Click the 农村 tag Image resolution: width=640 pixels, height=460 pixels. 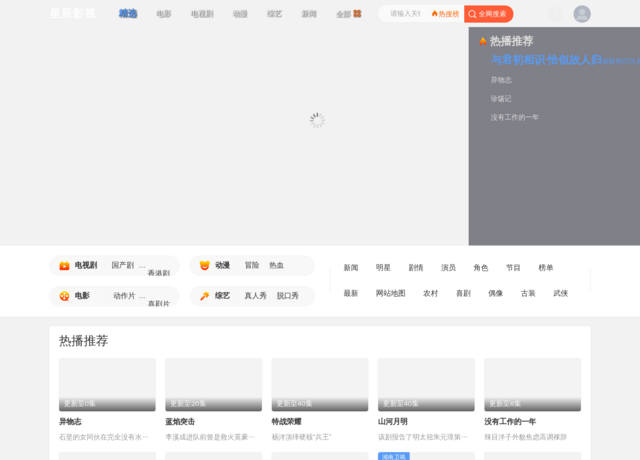(x=430, y=293)
